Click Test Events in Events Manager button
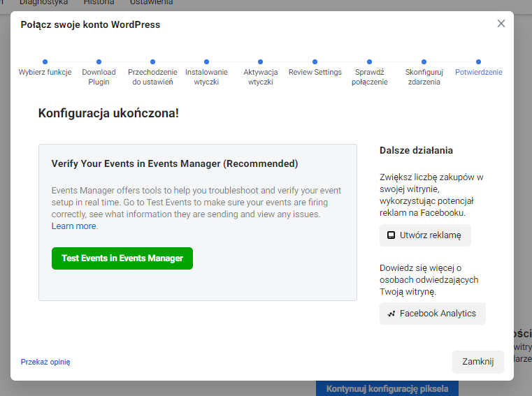Screen dimensions: 532x396 pos(122,258)
